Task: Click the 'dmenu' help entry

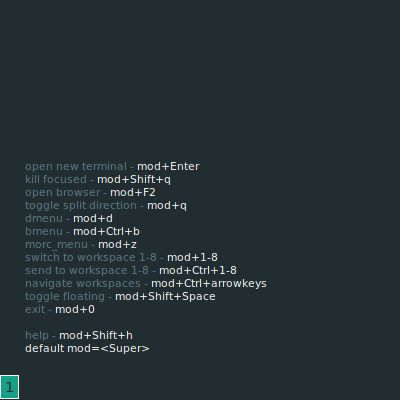Action: pos(69,218)
